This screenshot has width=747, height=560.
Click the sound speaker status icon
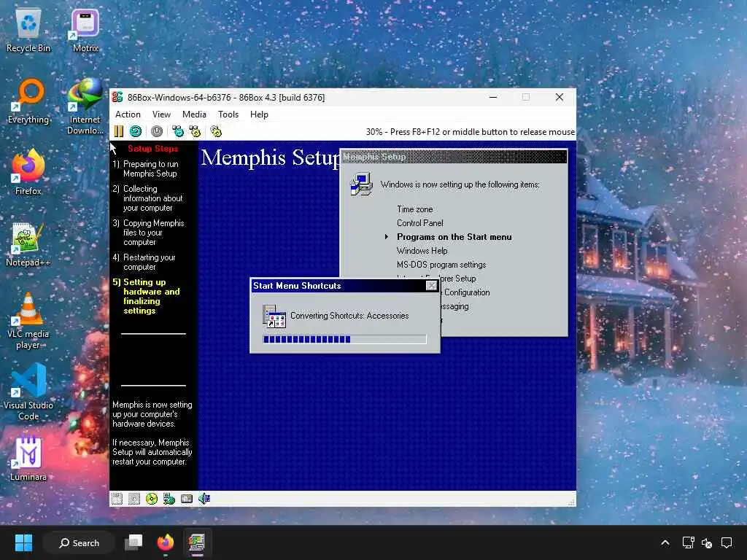pyautogui.click(x=204, y=499)
